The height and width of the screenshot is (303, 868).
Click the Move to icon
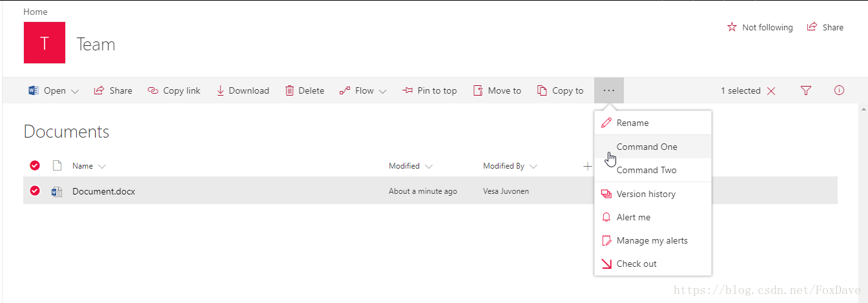(x=478, y=90)
